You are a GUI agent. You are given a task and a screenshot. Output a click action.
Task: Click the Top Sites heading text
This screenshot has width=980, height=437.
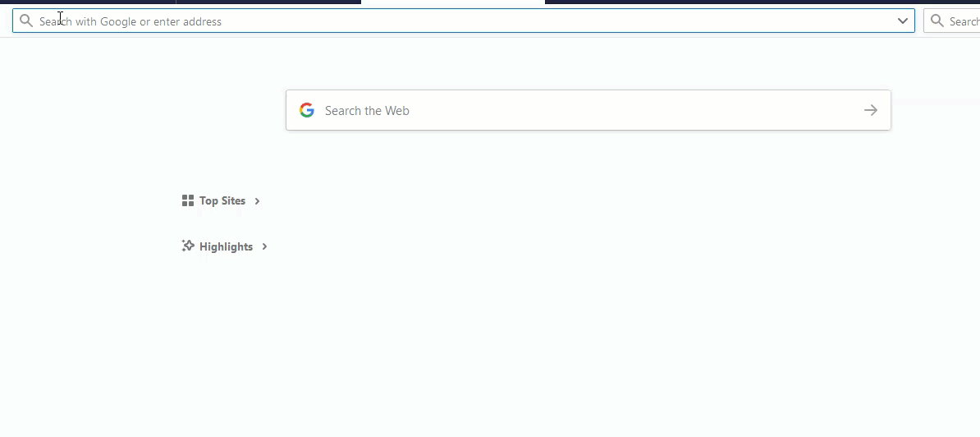coord(222,200)
